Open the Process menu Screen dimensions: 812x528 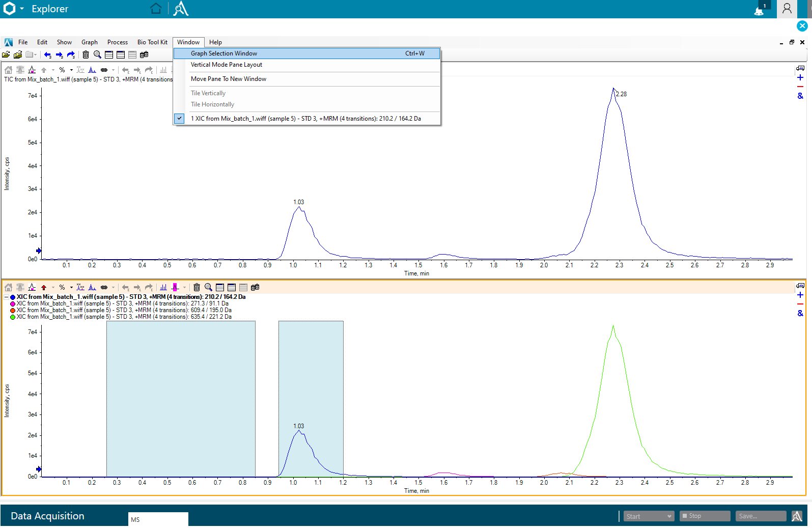click(118, 42)
